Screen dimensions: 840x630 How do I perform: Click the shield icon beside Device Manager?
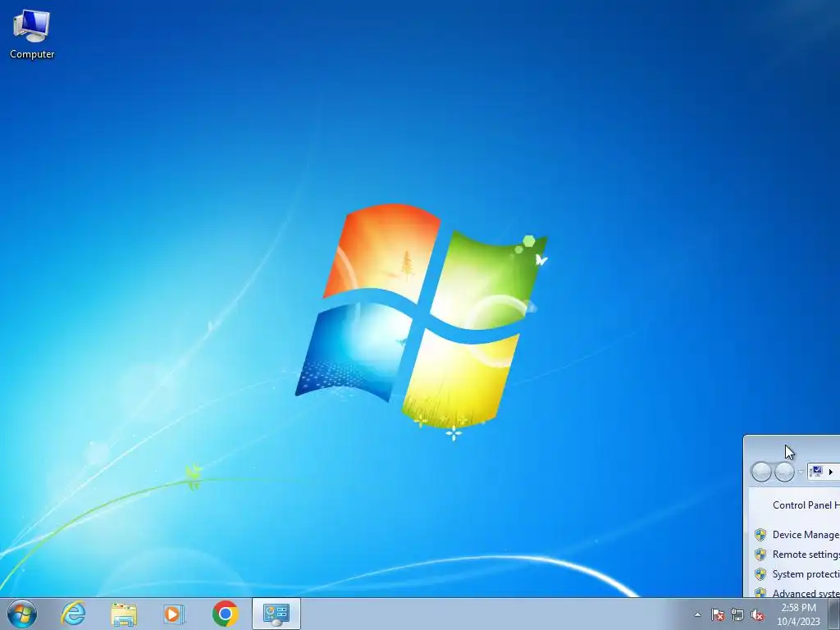pos(760,535)
